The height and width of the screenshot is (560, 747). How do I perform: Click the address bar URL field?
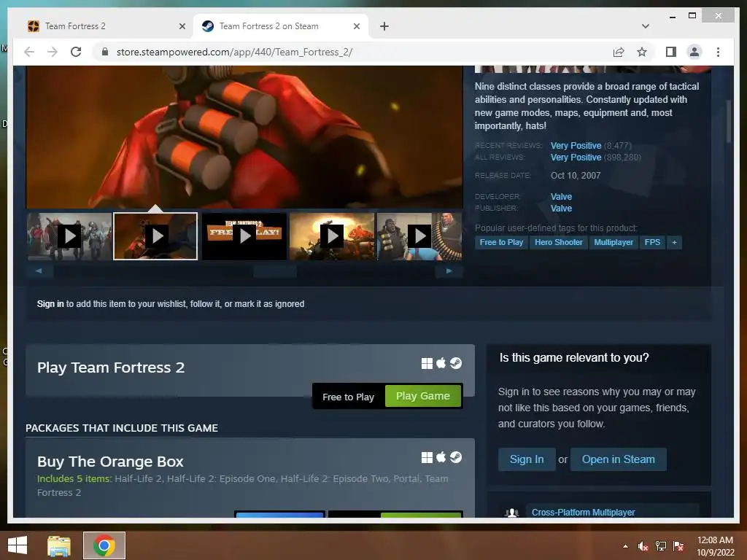tap(352, 52)
